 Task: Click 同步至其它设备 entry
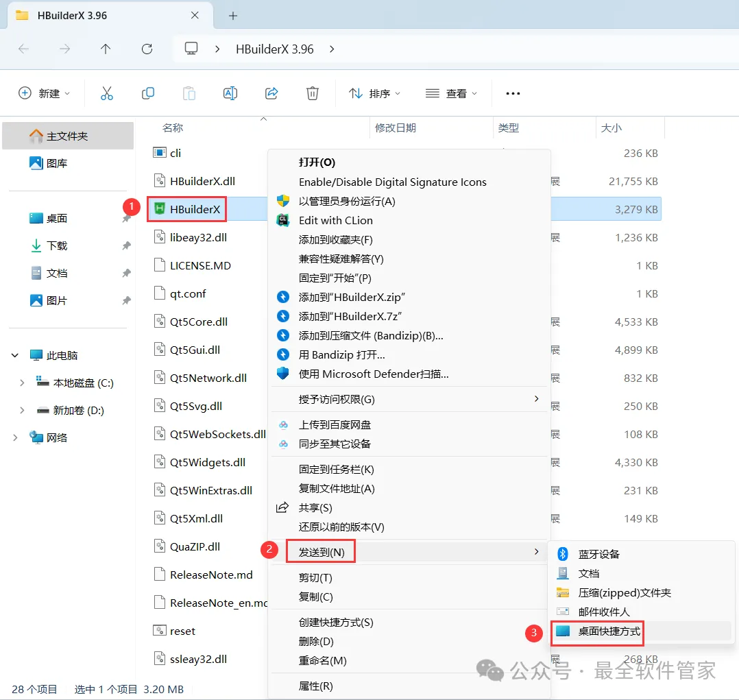(335, 444)
